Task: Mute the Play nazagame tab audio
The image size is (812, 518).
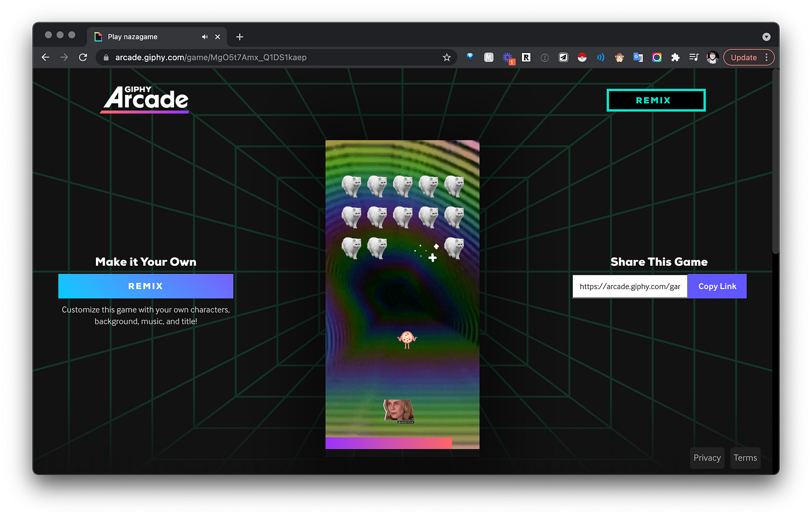Action: click(x=205, y=37)
